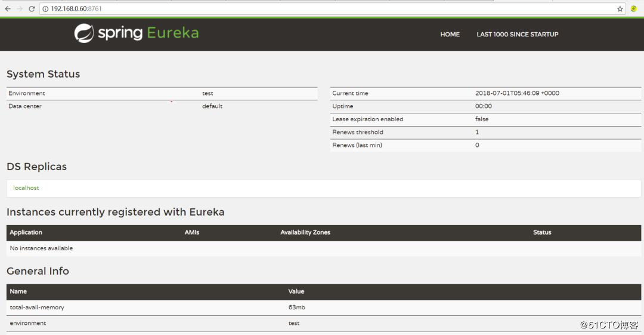Select the Environment row label
This screenshot has width=644, height=335.
[x=27, y=93]
